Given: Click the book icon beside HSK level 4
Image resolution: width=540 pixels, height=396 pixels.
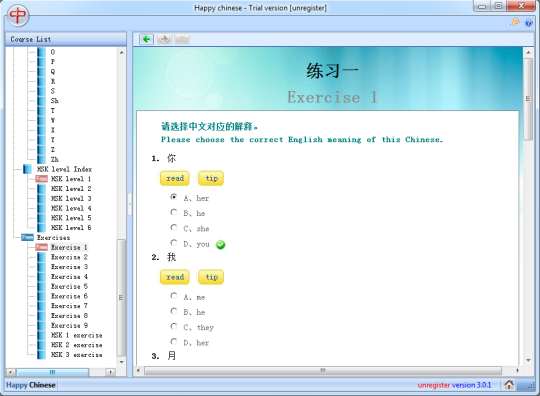Looking at the screenshot, I should click(x=41, y=208).
